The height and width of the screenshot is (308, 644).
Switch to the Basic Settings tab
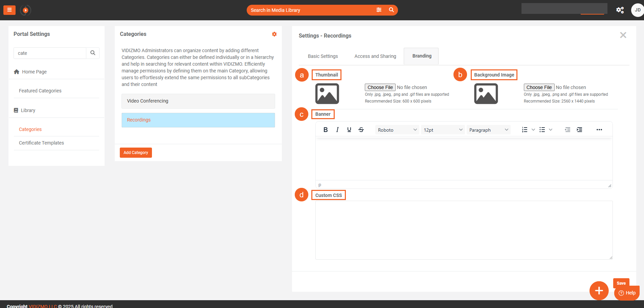point(323,56)
